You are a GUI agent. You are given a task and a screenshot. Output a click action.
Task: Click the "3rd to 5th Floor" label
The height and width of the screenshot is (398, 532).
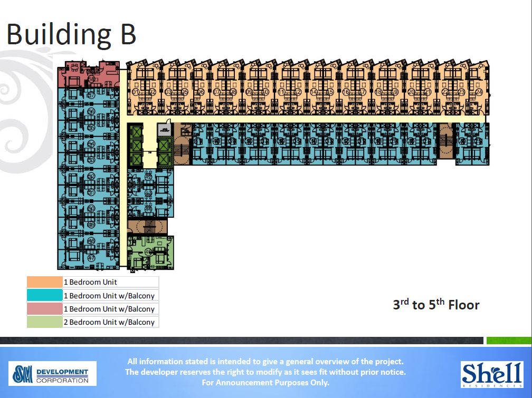[436, 305]
